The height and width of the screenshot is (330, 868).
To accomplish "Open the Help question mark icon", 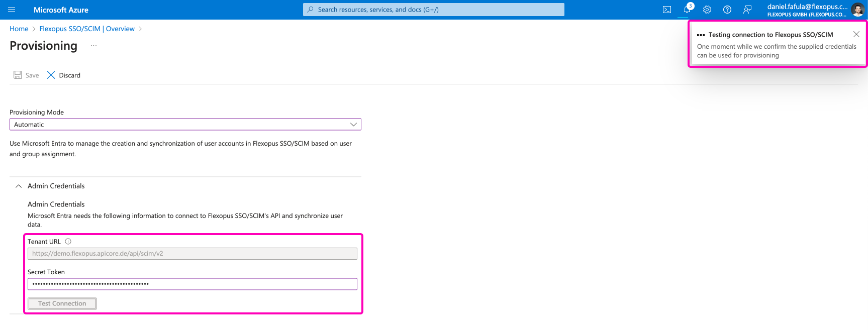I will pyautogui.click(x=727, y=10).
